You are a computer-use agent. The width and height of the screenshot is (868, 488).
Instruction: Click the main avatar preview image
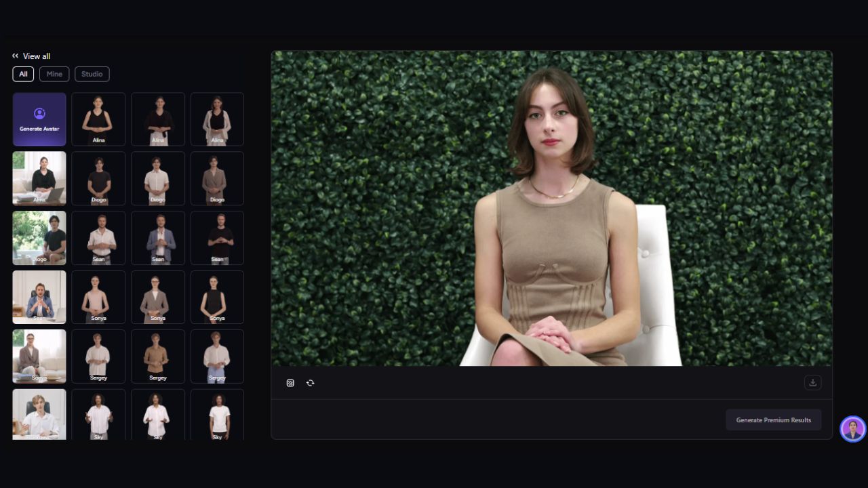[x=551, y=209]
